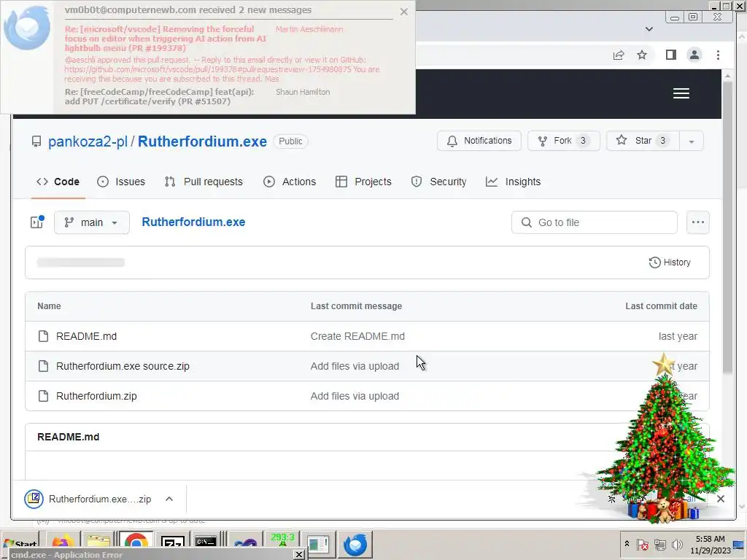Viewport: 747px width, 560px height.
Task: View the Security tab
Action: [438, 182]
